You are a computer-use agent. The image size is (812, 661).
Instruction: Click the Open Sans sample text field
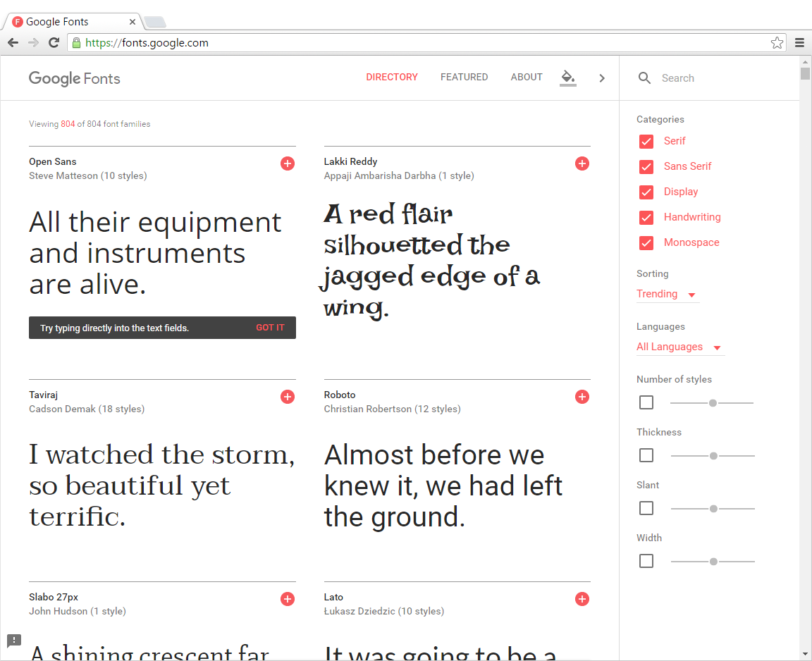tap(155, 253)
